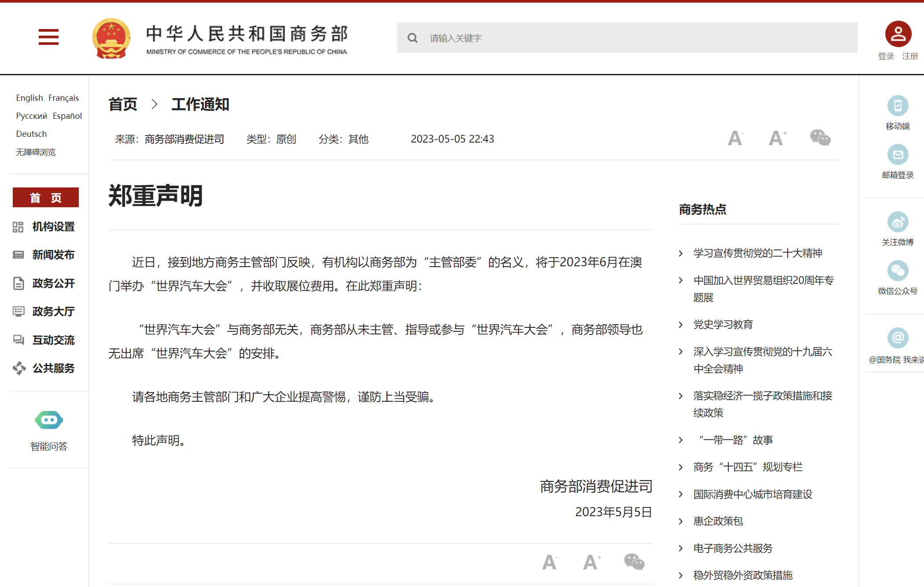Open the WeChat official account (微信公众号) icon
924x587 pixels.
point(898,271)
